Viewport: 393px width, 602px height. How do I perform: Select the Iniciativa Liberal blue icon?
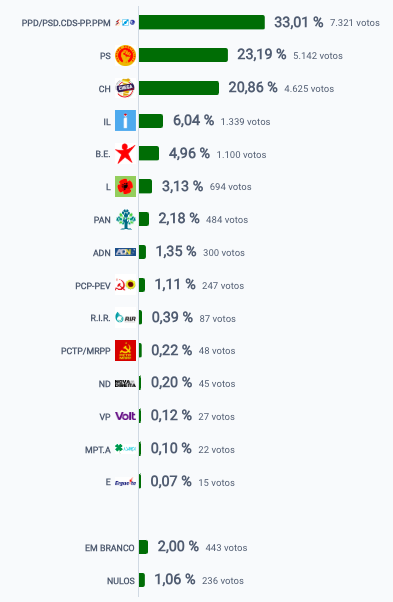(x=125, y=121)
